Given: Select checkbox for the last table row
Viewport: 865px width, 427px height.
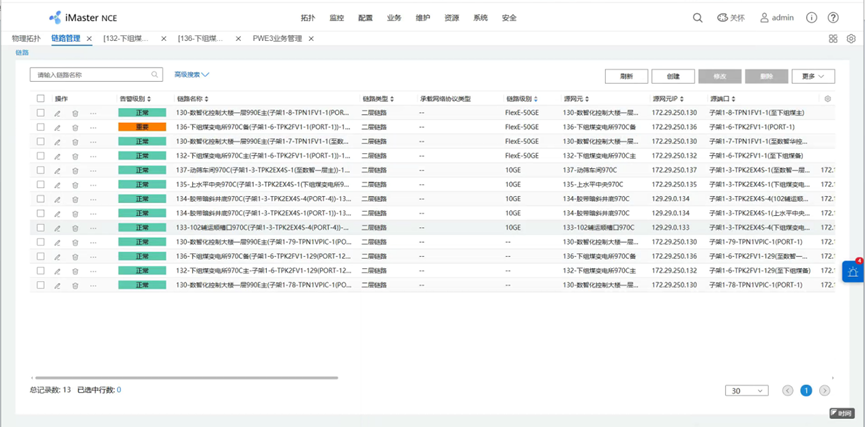Looking at the screenshot, I should click(x=41, y=285).
